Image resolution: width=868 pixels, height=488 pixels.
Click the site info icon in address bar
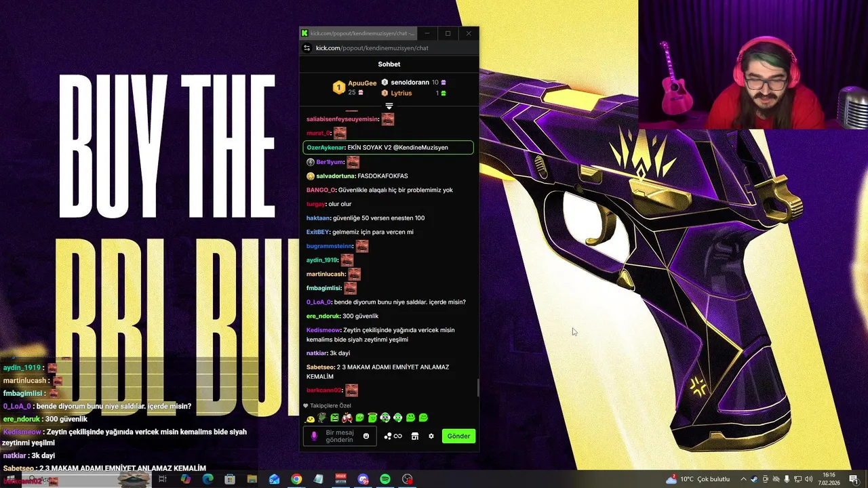pos(307,48)
